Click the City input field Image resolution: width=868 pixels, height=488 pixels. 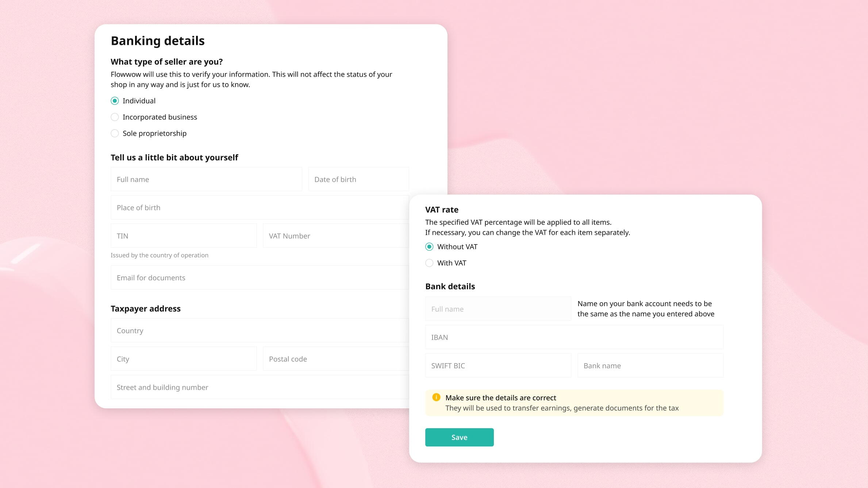click(184, 358)
